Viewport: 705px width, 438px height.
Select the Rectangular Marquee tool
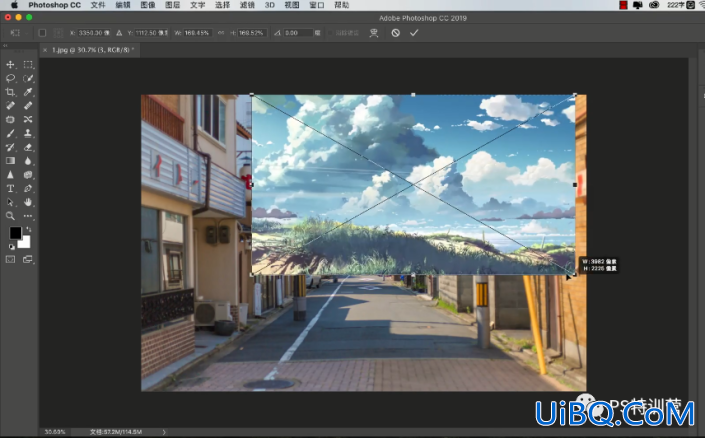(28, 64)
